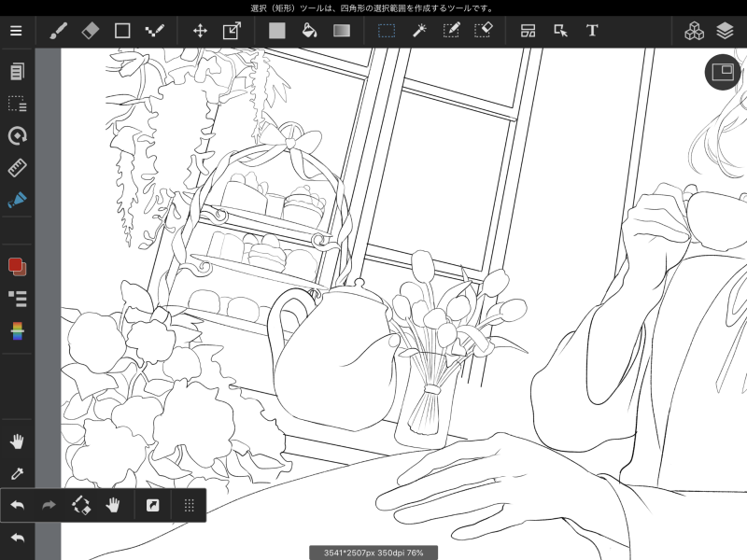Viewport: 747px width, 560px height.
Task: Redo using the floating bar arrow
Action: click(x=49, y=505)
